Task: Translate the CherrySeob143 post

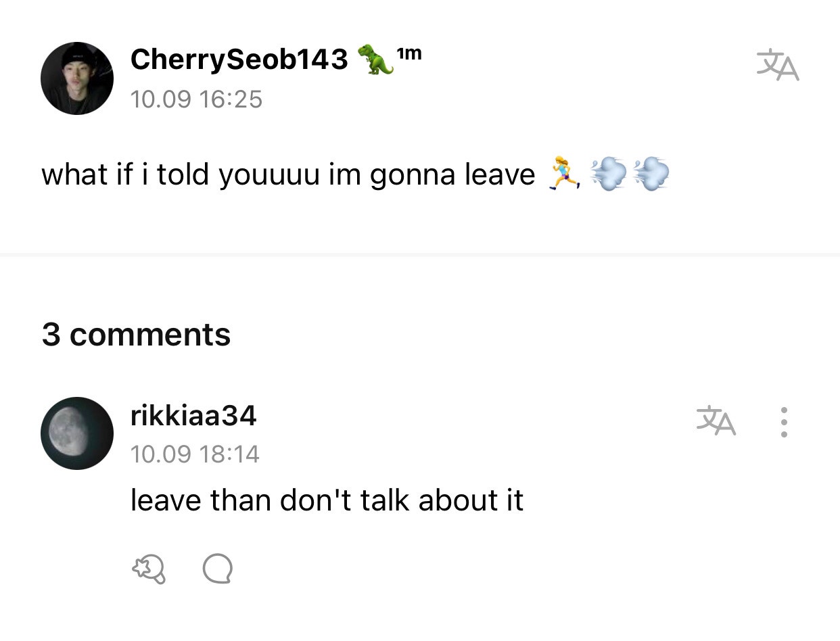Action: coord(776,64)
